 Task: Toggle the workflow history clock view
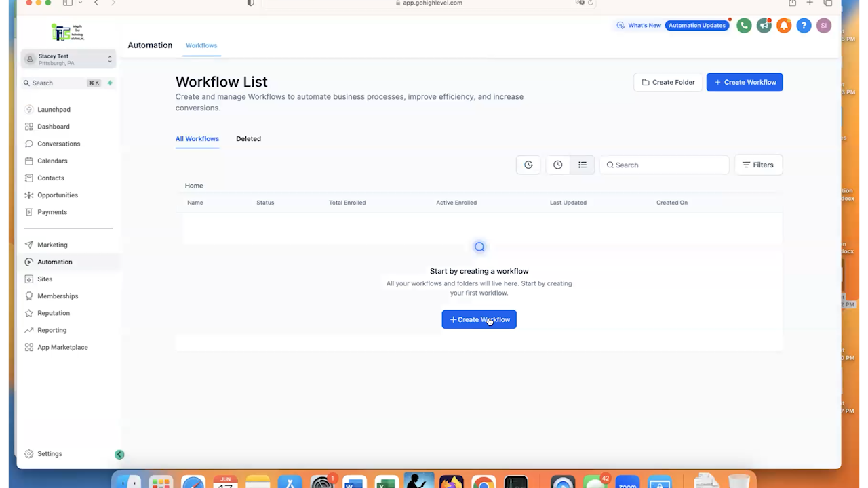(528, 165)
